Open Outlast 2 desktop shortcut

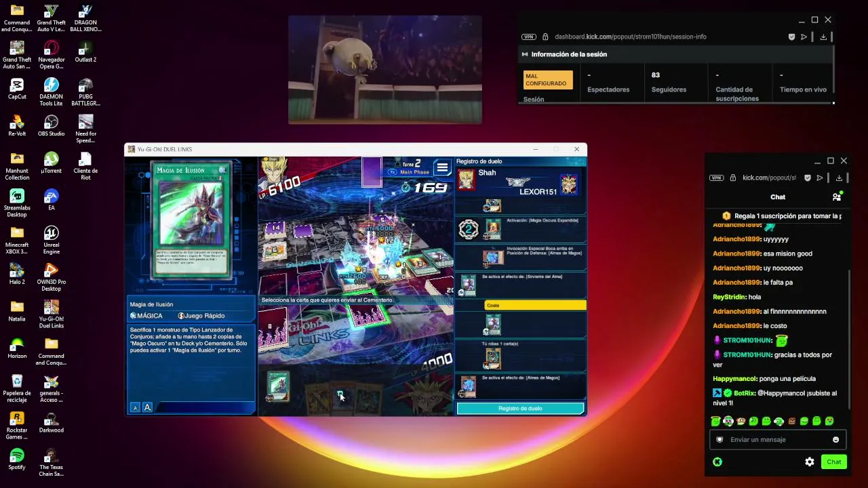click(x=85, y=52)
